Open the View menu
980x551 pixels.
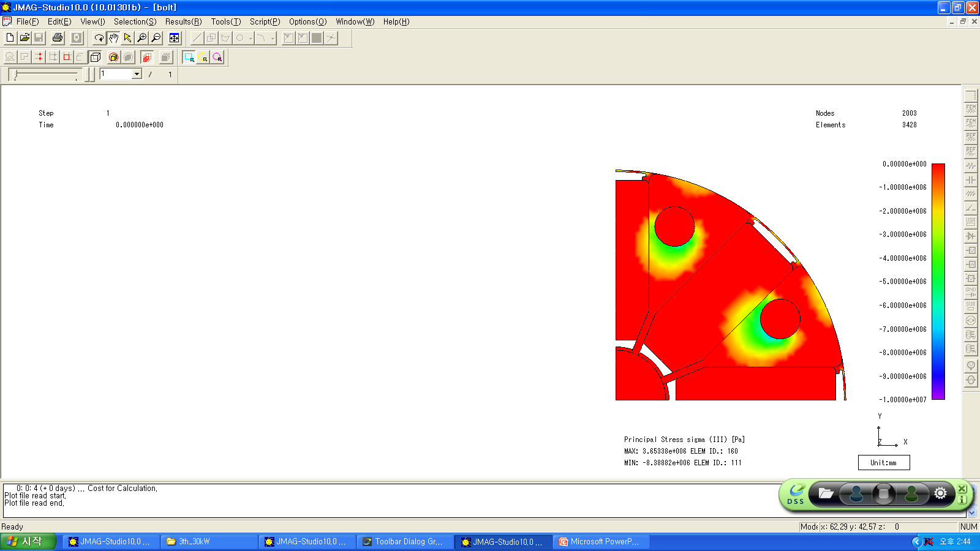click(x=92, y=21)
